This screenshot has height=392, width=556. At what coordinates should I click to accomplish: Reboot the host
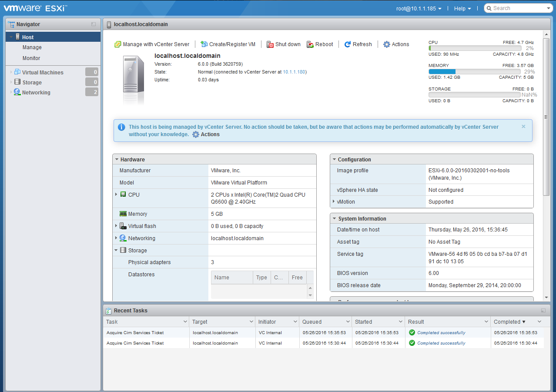pyautogui.click(x=320, y=44)
